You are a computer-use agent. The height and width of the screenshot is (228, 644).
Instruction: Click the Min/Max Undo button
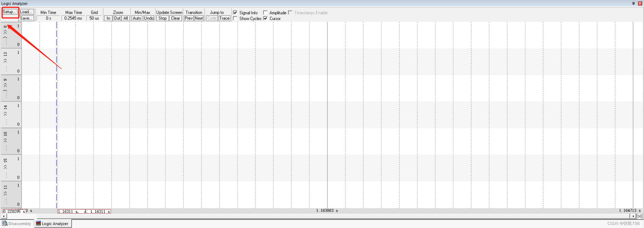pyautogui.click(x=148, y=18)
